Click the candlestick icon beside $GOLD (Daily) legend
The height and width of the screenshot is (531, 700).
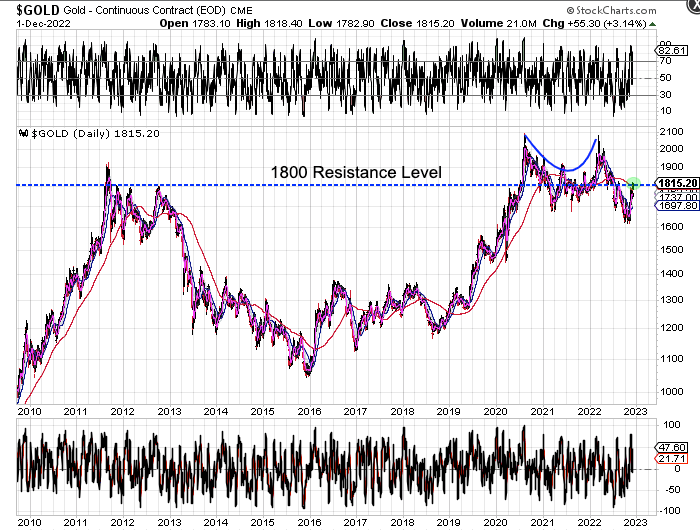23,133
